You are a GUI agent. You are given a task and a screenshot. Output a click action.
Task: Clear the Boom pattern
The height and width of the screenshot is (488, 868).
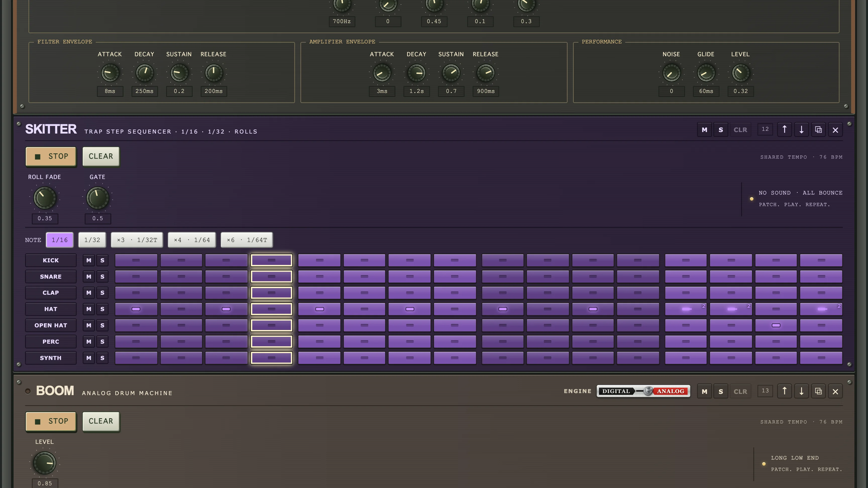101,421
